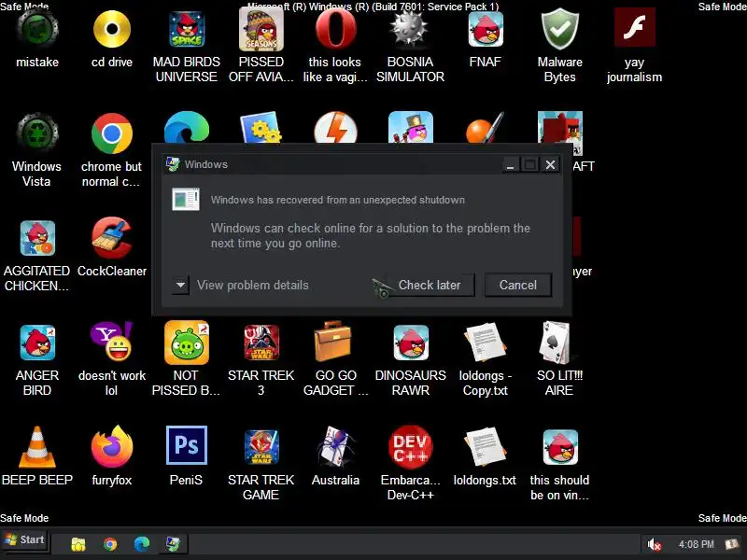The height and width of the screenshot is (560, 747).
Task: Launch NOT PISSED B... green pig icon
Action: pos(187,343)
